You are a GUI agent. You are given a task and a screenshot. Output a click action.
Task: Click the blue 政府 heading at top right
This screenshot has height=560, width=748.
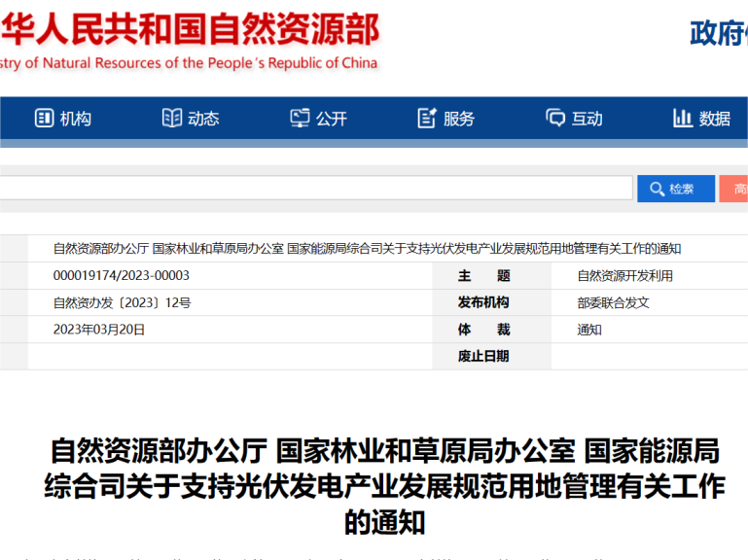(719, 33)
